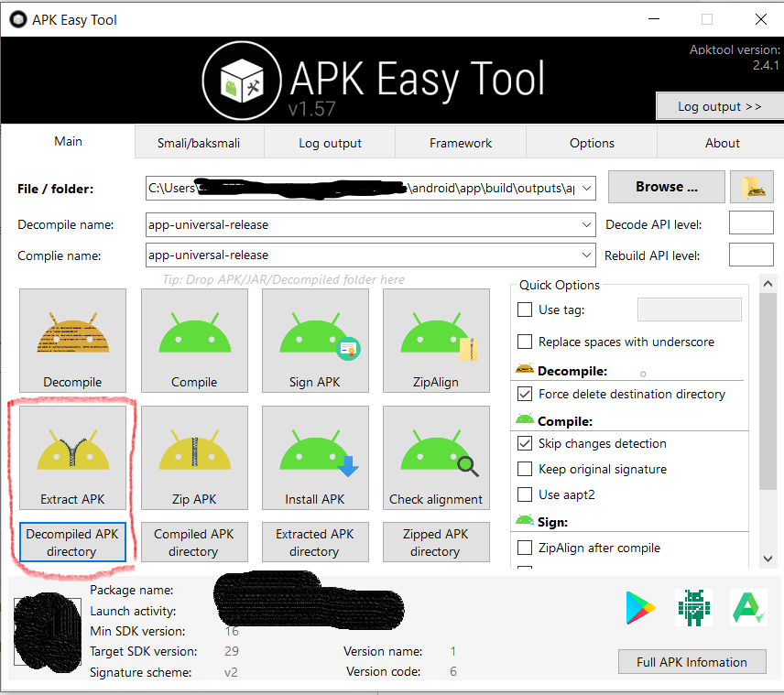Open the About tab

[723, 143]
